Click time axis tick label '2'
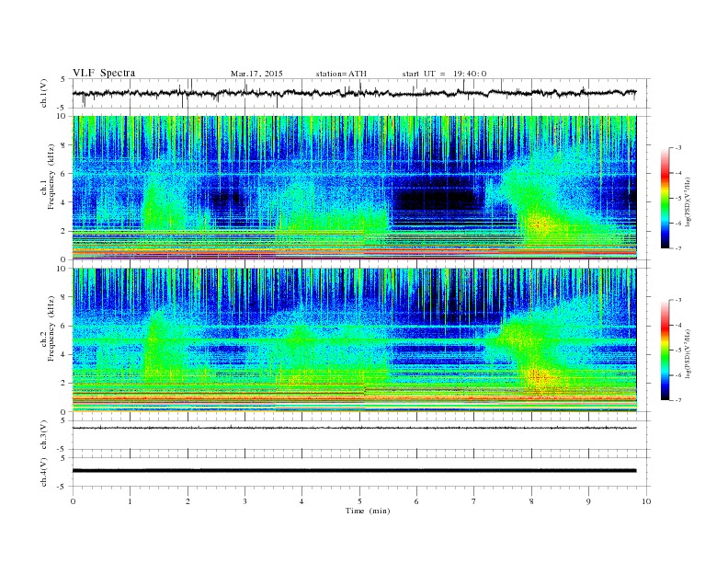 click(x=188, y=501)
